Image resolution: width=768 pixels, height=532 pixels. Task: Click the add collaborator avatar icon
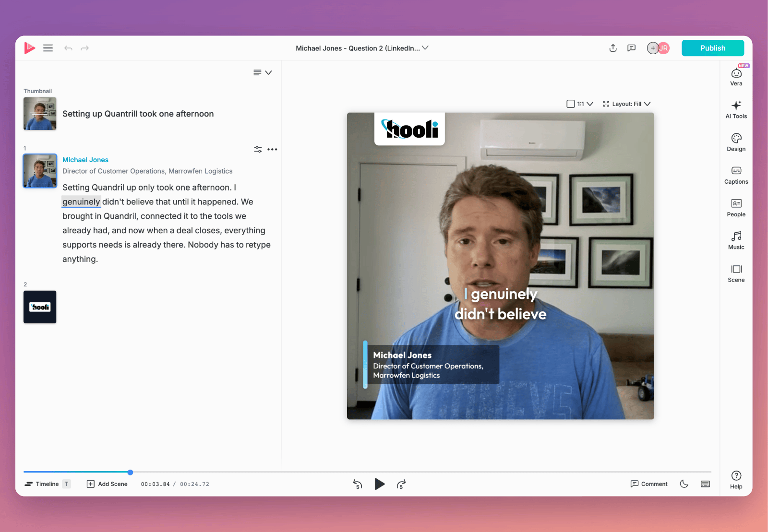tap(653, 48)
